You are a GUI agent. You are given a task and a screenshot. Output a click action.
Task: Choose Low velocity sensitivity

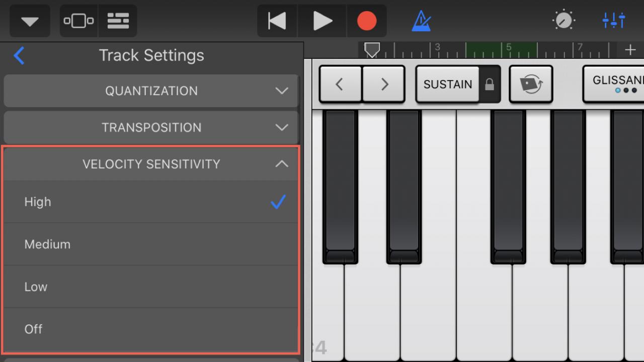click(x=151, y=286)
